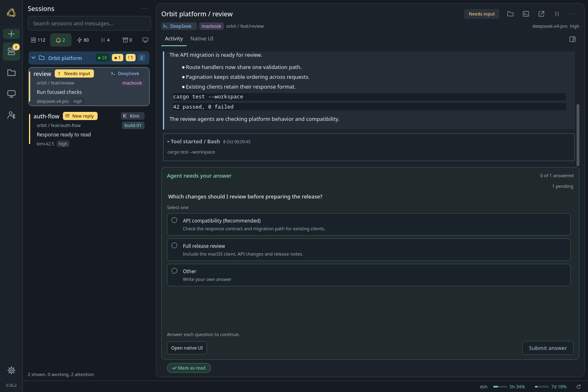This screenshot has width=588, height=392.
Task: Click Open native UI button
Action: click(x=187, y=348)
